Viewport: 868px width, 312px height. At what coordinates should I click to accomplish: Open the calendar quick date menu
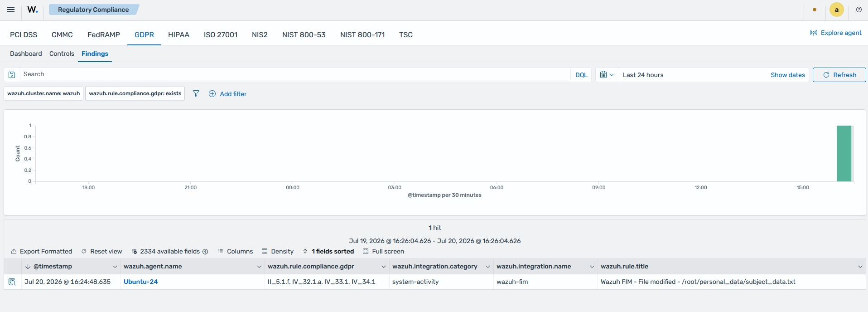point(607,75)
